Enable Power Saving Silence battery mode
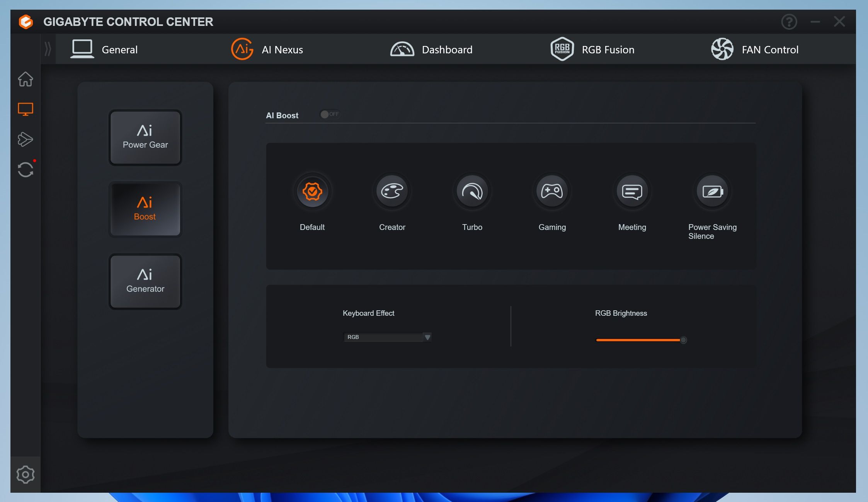The height and width of the screenshot is (502, 868). [712, 191]
